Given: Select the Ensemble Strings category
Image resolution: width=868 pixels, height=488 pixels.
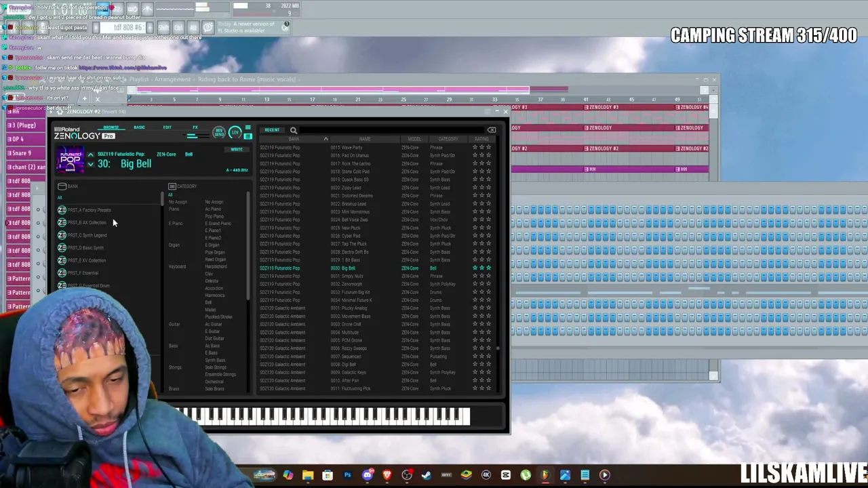Looking at the screenshot, I should coord(220,375).
